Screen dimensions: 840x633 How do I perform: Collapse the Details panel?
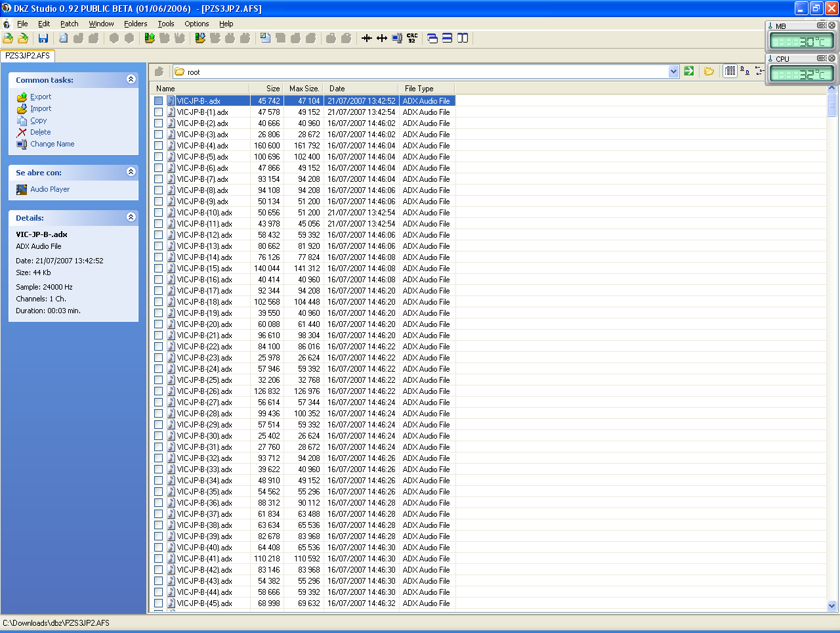pos(131,217)
